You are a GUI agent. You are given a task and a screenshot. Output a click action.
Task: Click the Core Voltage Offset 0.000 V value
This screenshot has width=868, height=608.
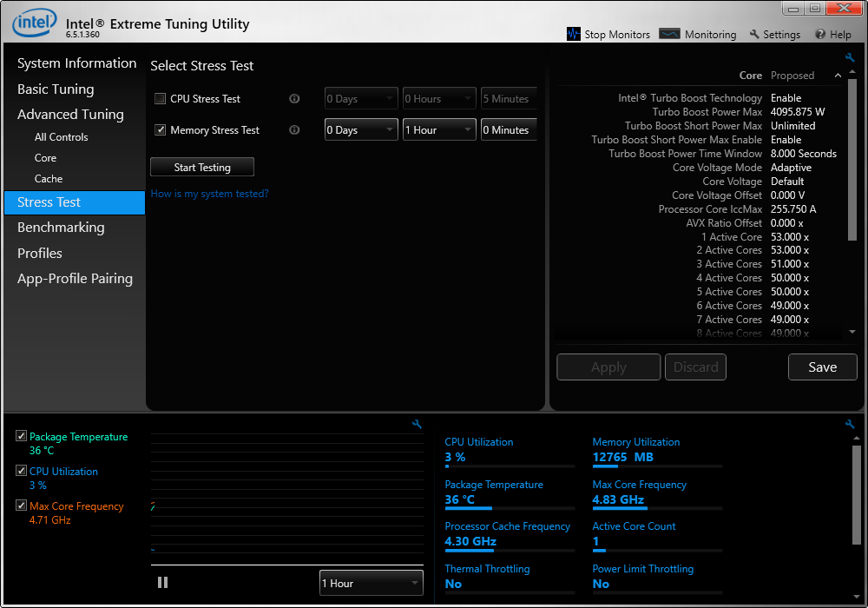(x=787, y=195)
